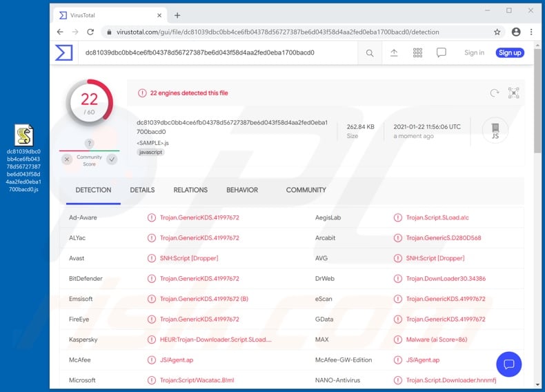The width and height of the screenshot is (545, 392).
Task: Click the browser back arrow
Action: point(60,32)
